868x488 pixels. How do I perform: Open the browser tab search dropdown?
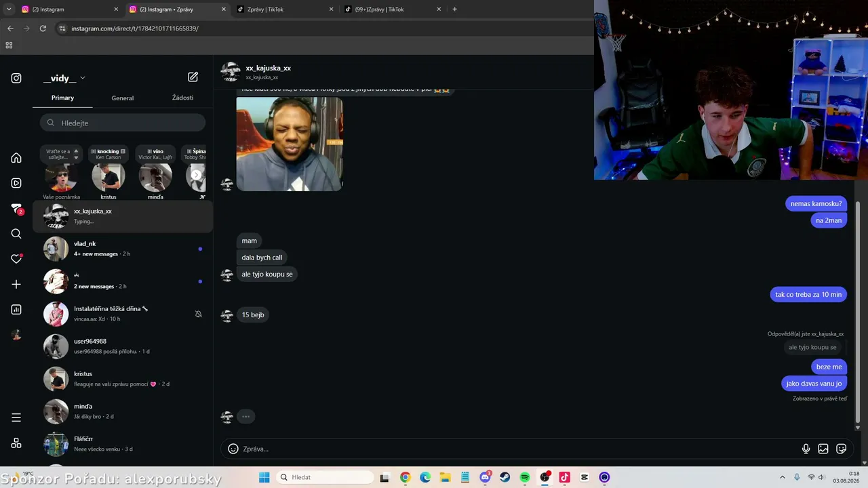[x=9, y=9]
